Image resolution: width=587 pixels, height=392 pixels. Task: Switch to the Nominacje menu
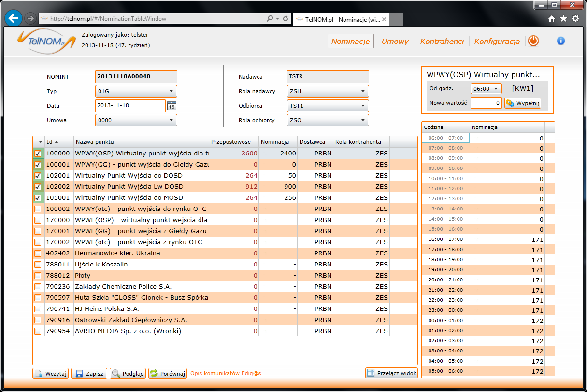351,42
